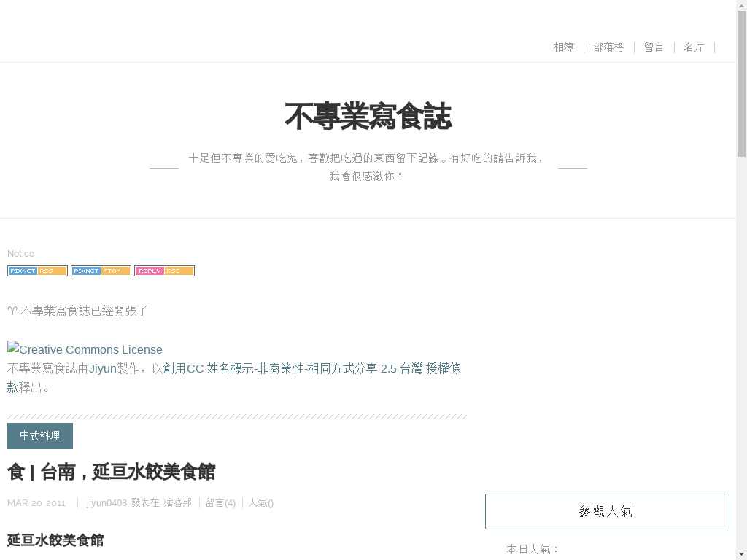Click the PIXNET RSS feed badge
This screenshot has width=747, height=560.
tap(37, 271)
